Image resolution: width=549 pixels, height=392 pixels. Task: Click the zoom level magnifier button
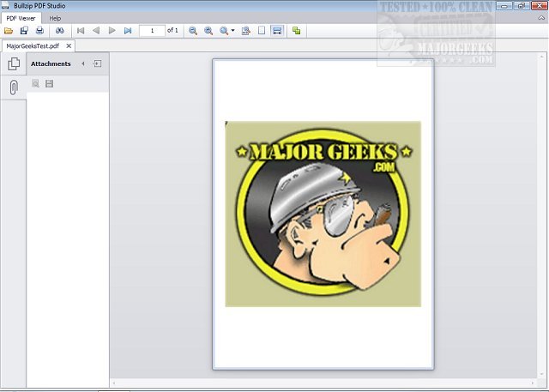(224, 31)
